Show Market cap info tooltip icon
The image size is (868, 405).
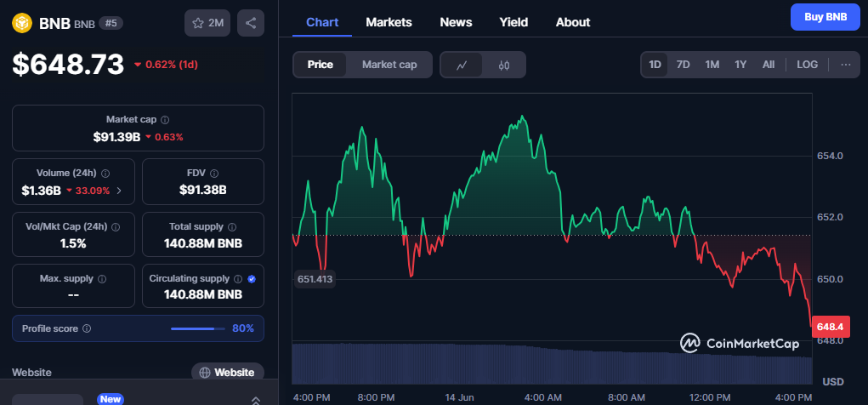(x=165, y=120)
